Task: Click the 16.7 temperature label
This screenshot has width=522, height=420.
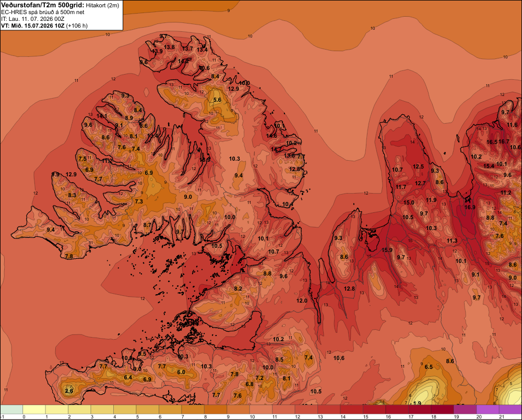Action: [504, 141]
